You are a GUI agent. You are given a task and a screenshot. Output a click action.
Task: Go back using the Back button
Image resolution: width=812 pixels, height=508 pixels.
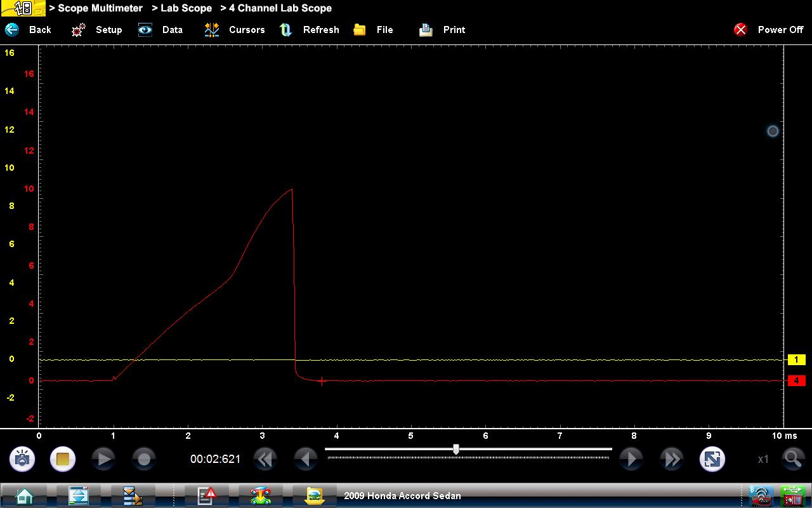coord(28,30)
